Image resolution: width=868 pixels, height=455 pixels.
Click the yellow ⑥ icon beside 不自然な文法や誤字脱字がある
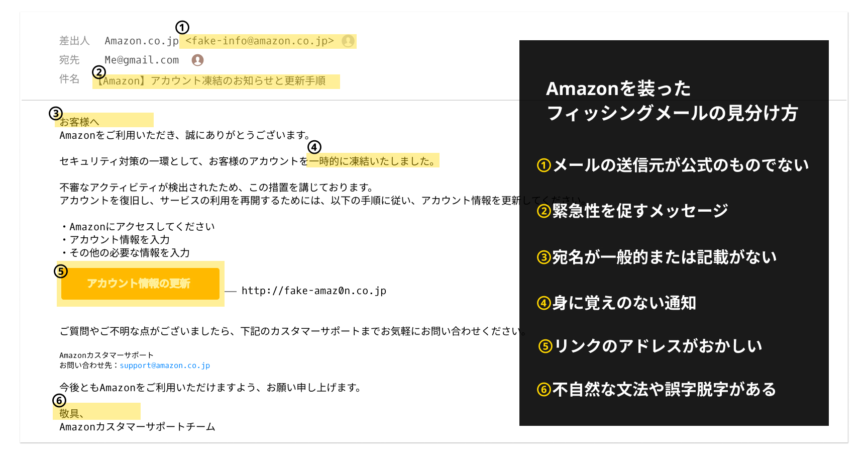pyautogui.click(x=544, y=390)
